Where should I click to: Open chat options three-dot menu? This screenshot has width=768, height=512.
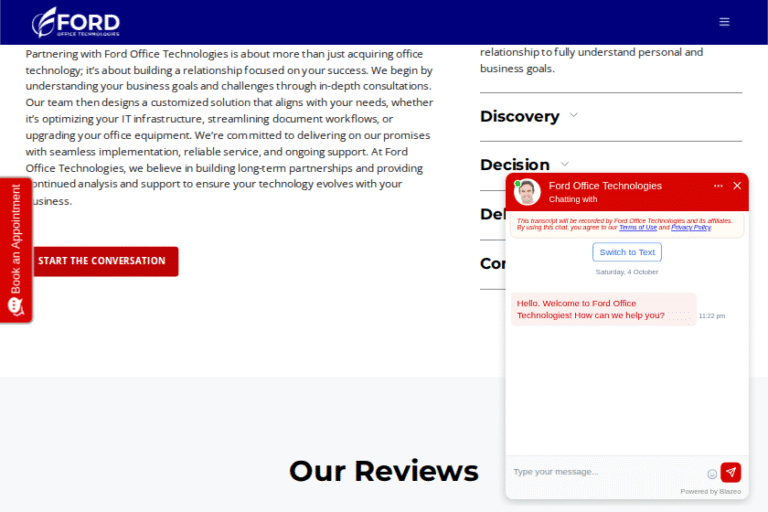point(718,186)
